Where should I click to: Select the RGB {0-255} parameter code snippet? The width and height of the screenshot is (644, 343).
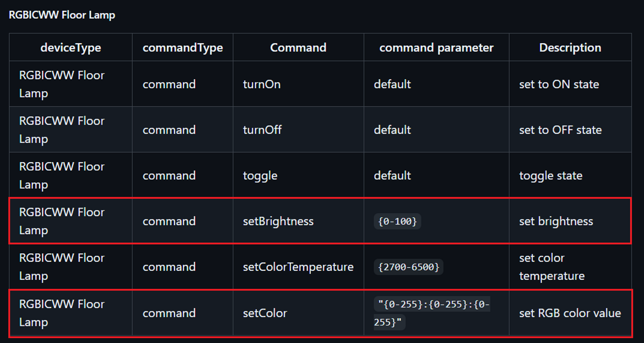click(432, 313)
